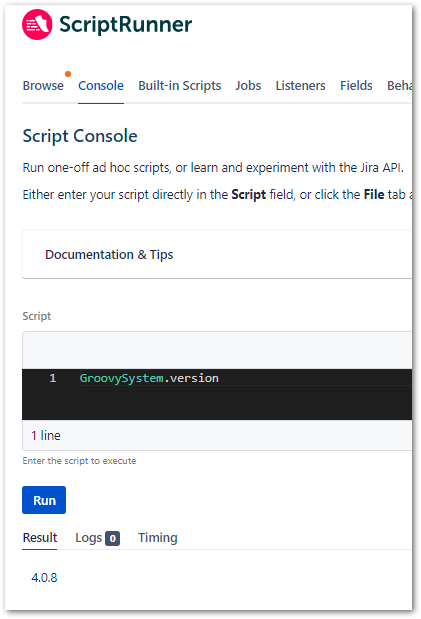Expand the Documentation & Tips panel
Viewport: 421px width, 619px height.
pos(217,255)
